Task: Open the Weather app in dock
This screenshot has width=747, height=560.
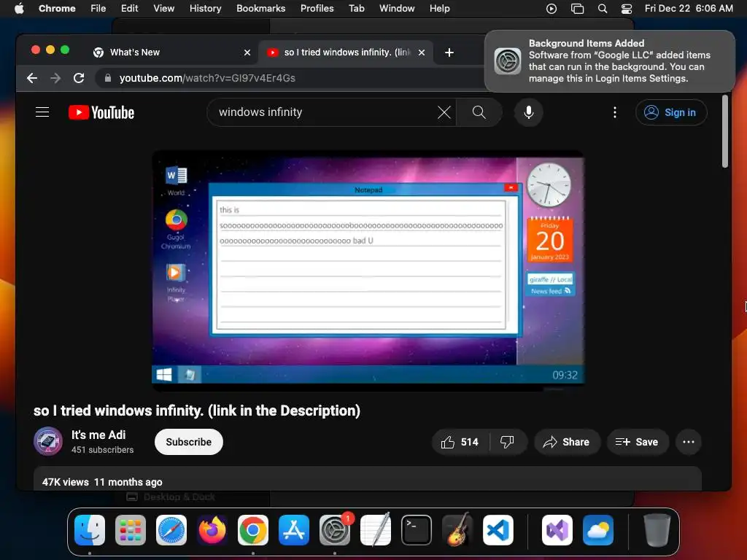Action: [x=598, y=530]
